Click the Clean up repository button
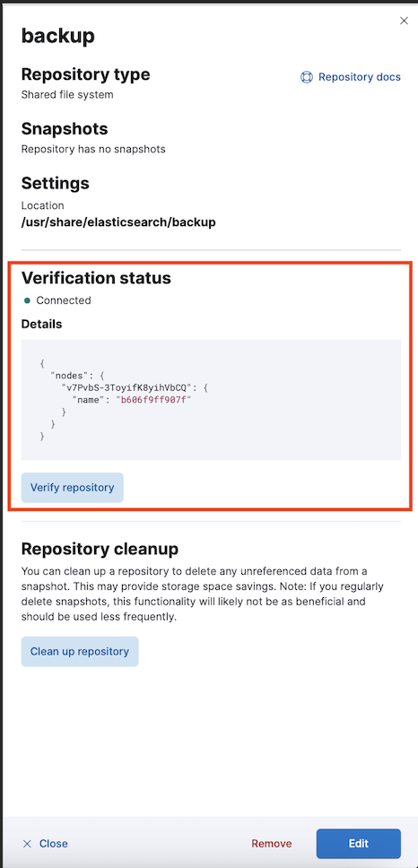 (80, 652)
